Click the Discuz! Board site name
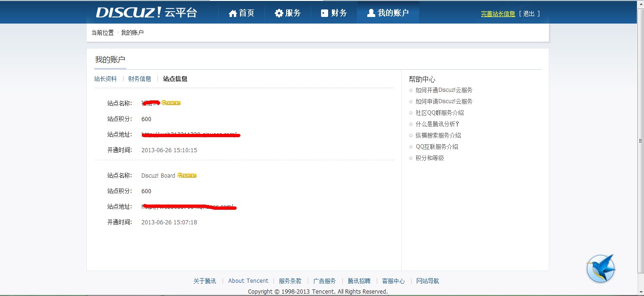The height and width of the screenshot is (296, 644). click(158, 175)
